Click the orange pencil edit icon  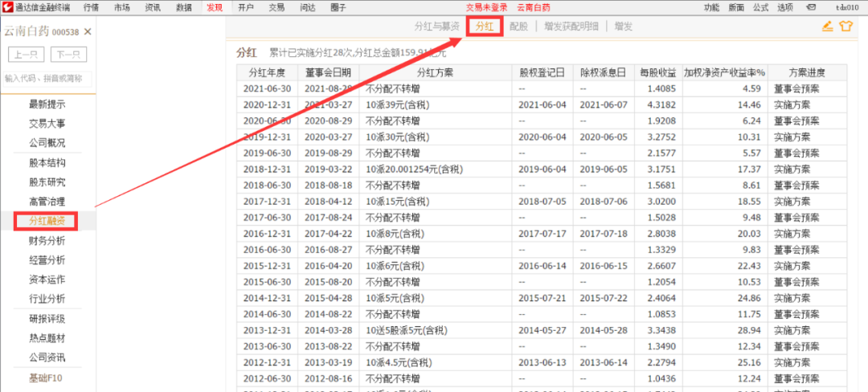[828, 26]
